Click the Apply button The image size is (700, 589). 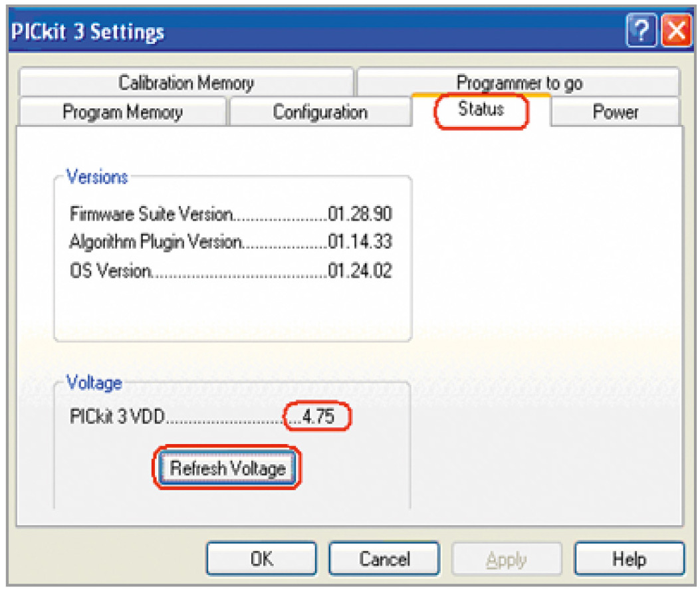pyautogui.click(x=507, y=559)
